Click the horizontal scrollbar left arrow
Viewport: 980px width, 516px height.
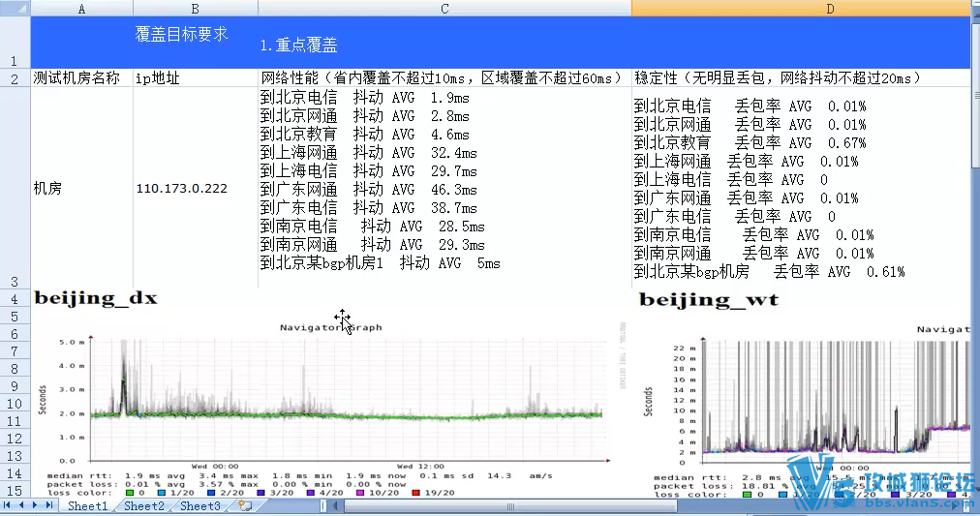(335, 506)
